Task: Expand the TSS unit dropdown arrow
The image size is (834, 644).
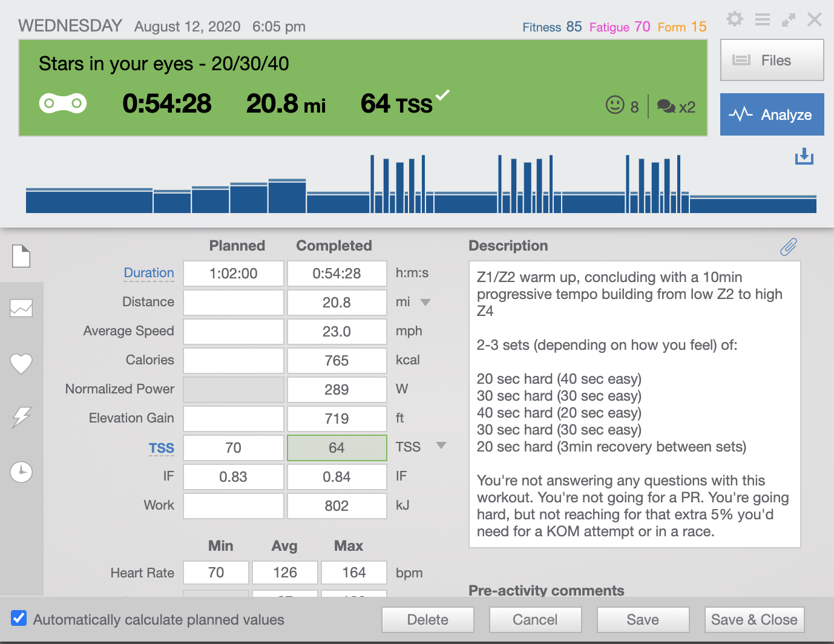Action: coord(441,446)
